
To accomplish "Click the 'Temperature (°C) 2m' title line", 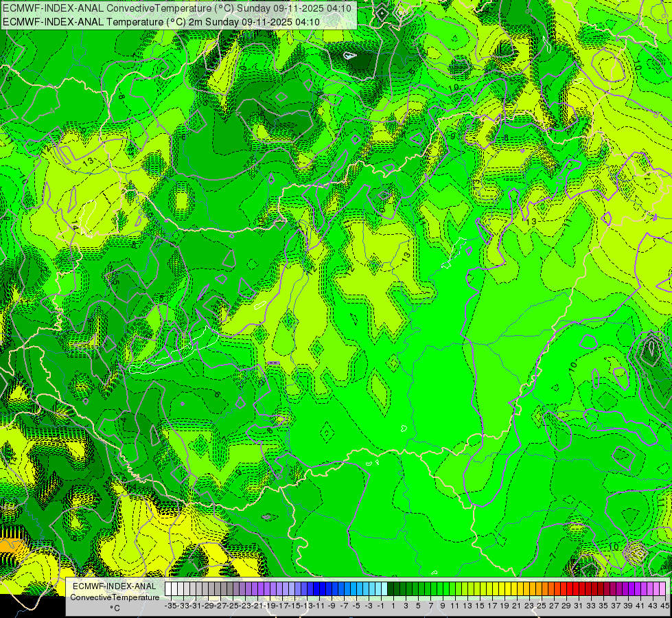I will (161, 22).
